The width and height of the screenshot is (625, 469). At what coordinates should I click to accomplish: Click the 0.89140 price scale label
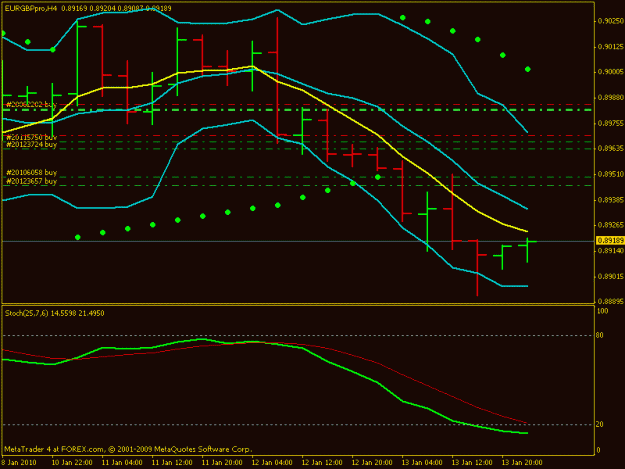[x=611, y=251]
